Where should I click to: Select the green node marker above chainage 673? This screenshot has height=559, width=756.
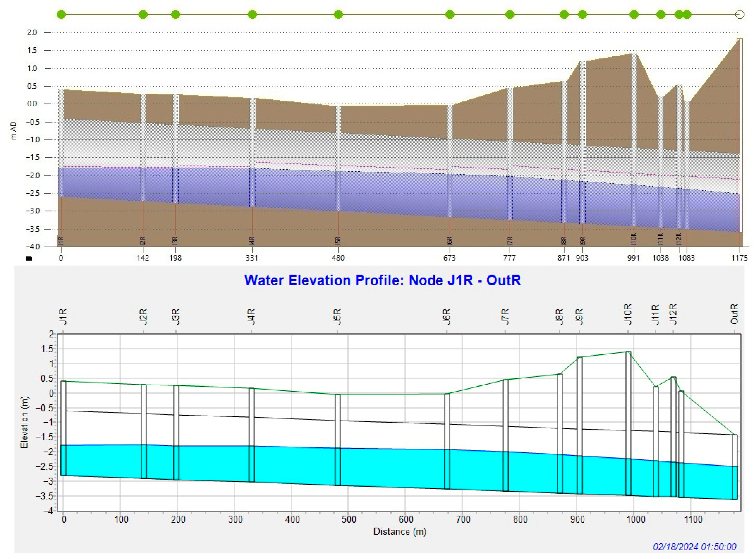[x=450, y=15]
